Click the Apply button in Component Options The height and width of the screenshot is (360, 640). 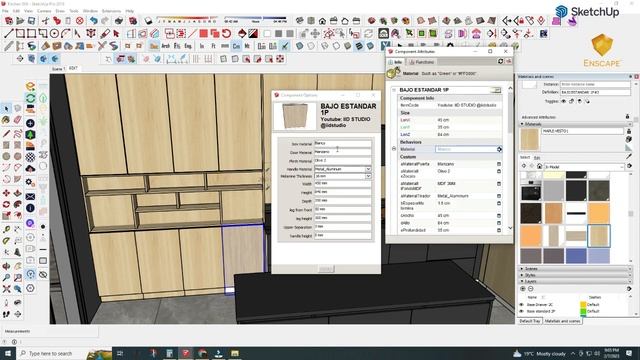point(326,269)
